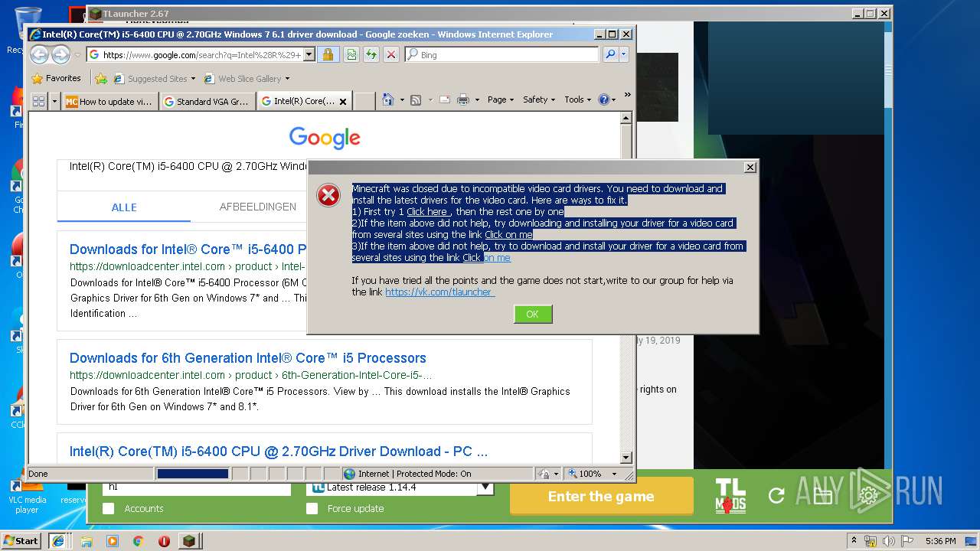The height and width of the screenshot is (551, 980).
Task: Add the page to the Favorites bar
Action: click(100, 78)
